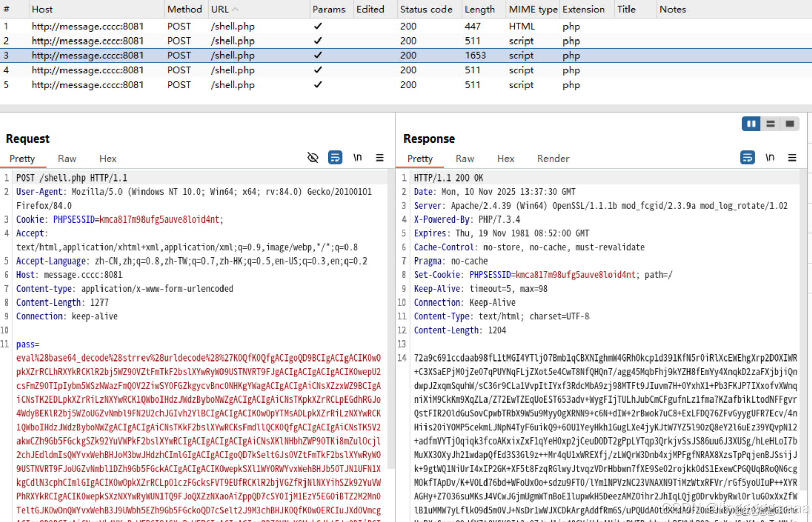Click the HTML MIME type cell
Viewport: 812px width, 522px height.
[521, 26]
